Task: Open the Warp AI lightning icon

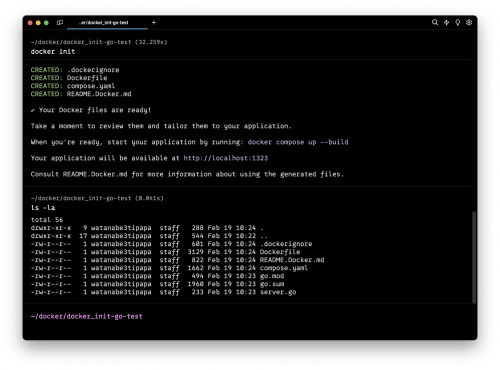Action: coord(446,22)
